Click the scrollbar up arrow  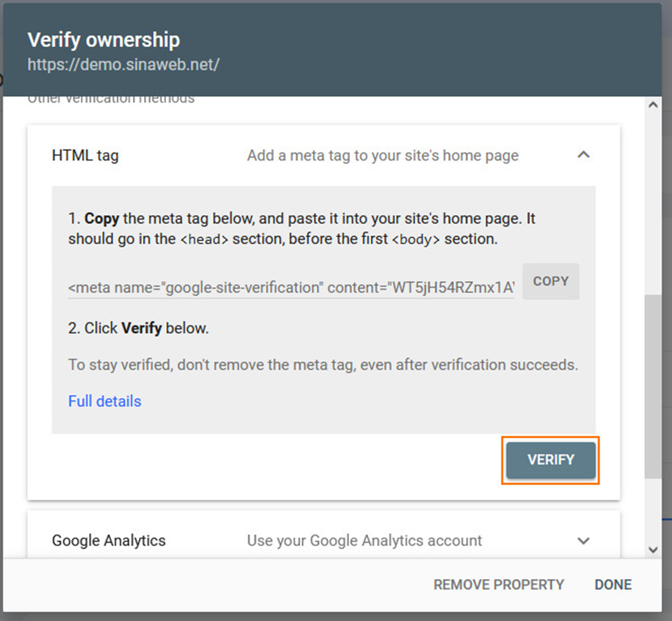click(653, 105)
